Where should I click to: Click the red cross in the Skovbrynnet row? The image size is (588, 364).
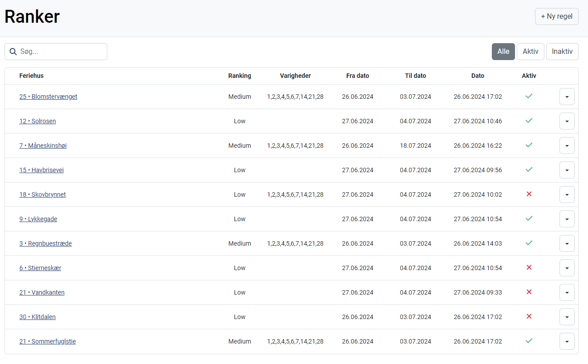[x=529, y=194]
